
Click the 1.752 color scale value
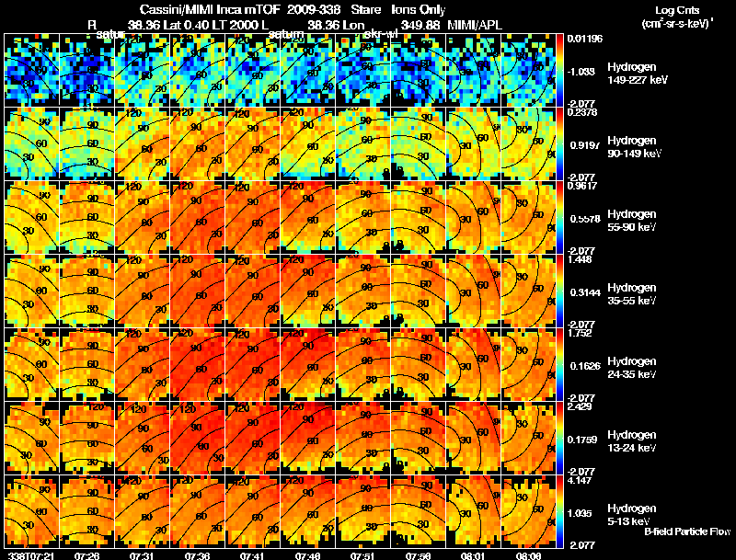[x=581, y=333]
